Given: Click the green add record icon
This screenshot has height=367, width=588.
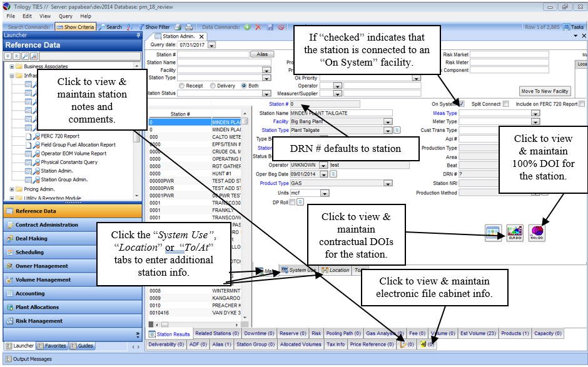Looking at the screenshot, I should 248,28.
